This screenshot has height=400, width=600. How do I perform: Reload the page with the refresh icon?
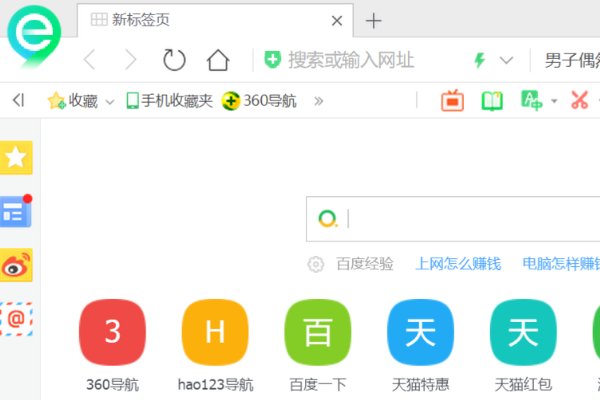click(174, 60)
